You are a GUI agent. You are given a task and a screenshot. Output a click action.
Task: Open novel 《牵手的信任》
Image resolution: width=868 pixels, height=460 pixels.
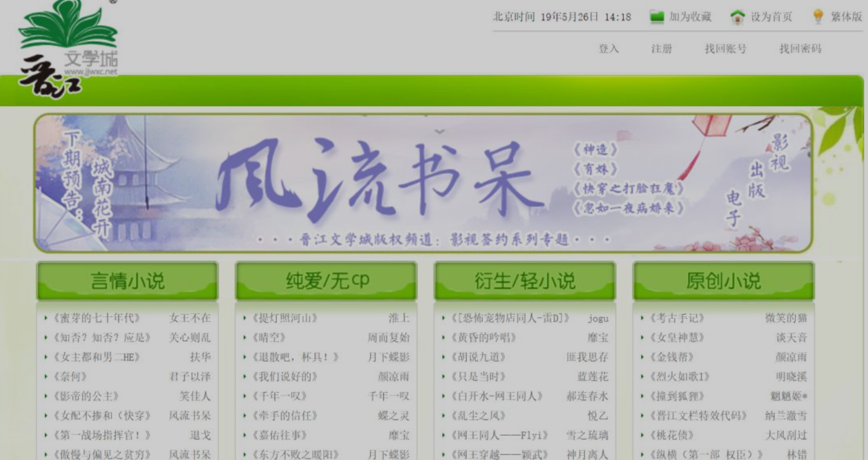[x=284, y=416]
